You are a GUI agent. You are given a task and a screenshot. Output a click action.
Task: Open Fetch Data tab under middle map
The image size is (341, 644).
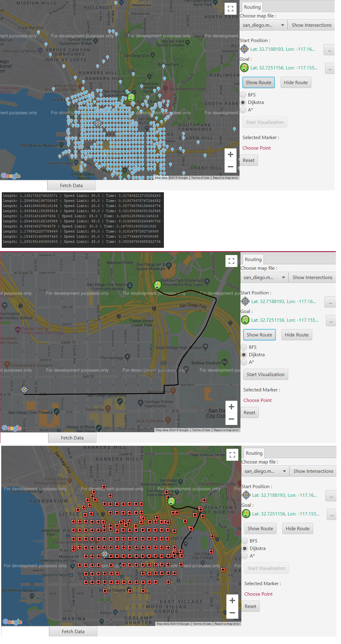coord(72,438)
